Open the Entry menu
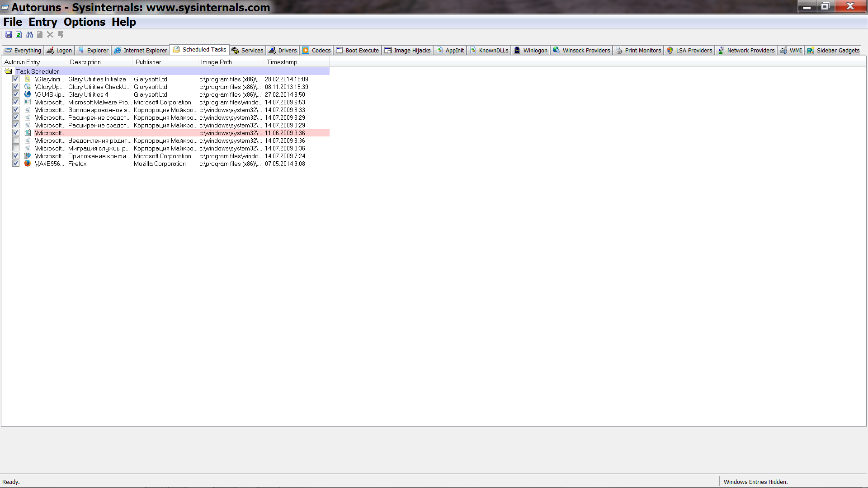The height and width of the screenshot is (488, 868). pos(42,22)
